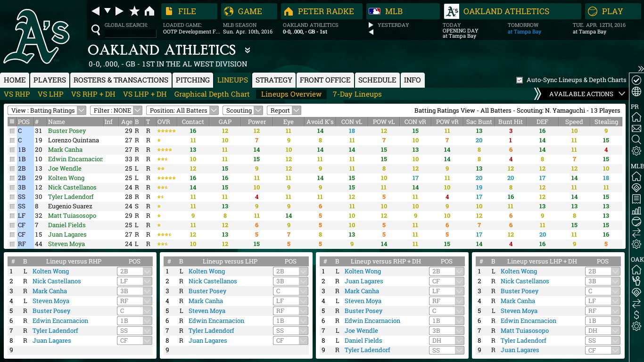Open the MLB menu button

[403, 11]
